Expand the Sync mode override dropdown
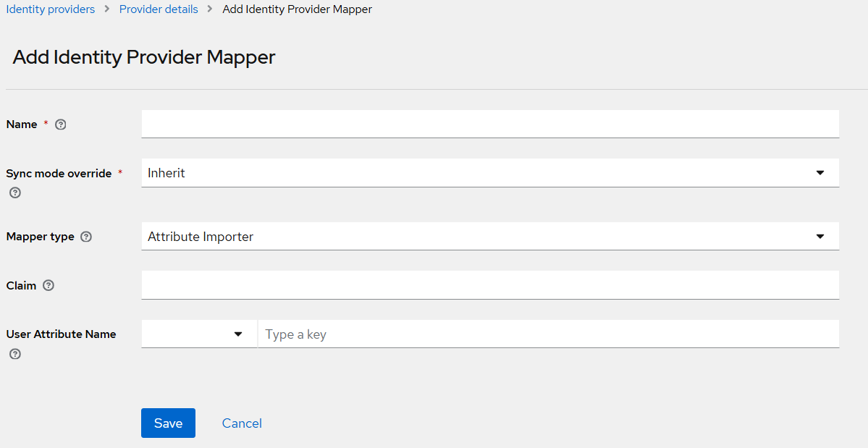This screenshot has width=868, height=448. tap(490, 173)
